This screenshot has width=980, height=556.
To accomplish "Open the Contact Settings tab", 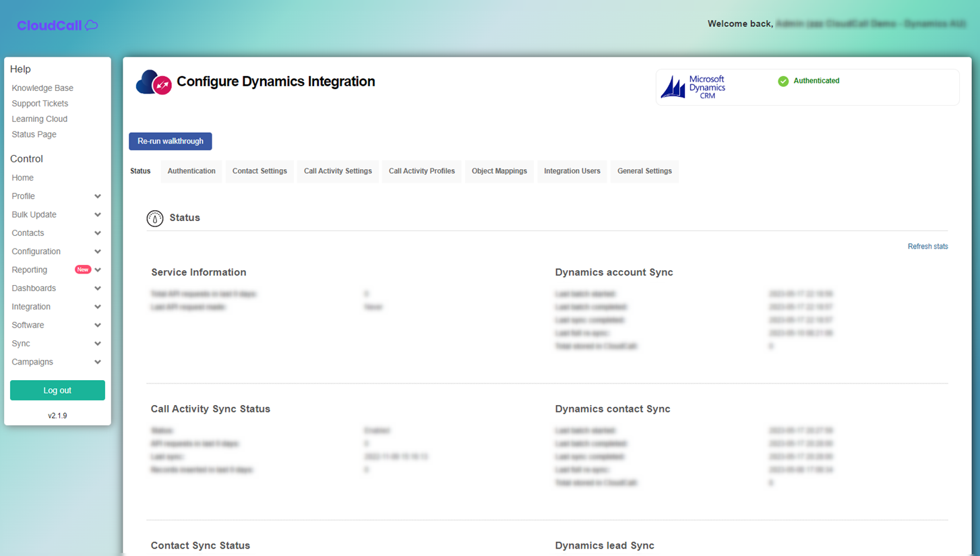I will (x=259, y=171).
